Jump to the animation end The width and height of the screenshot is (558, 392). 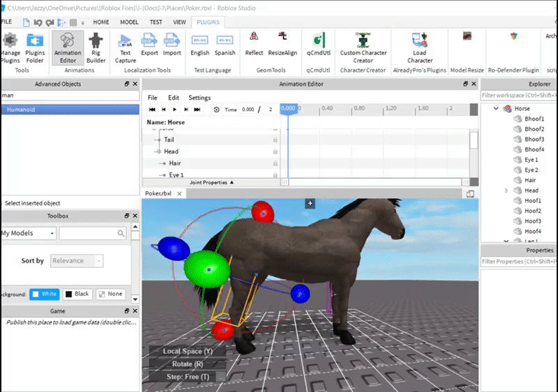pyautogui.click(x=197, y=110)
